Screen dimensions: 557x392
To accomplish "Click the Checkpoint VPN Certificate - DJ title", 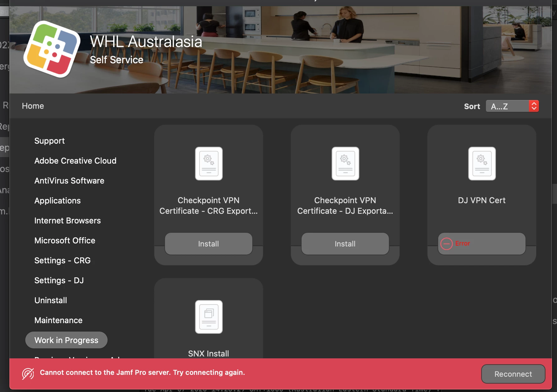I will (345, 206).
